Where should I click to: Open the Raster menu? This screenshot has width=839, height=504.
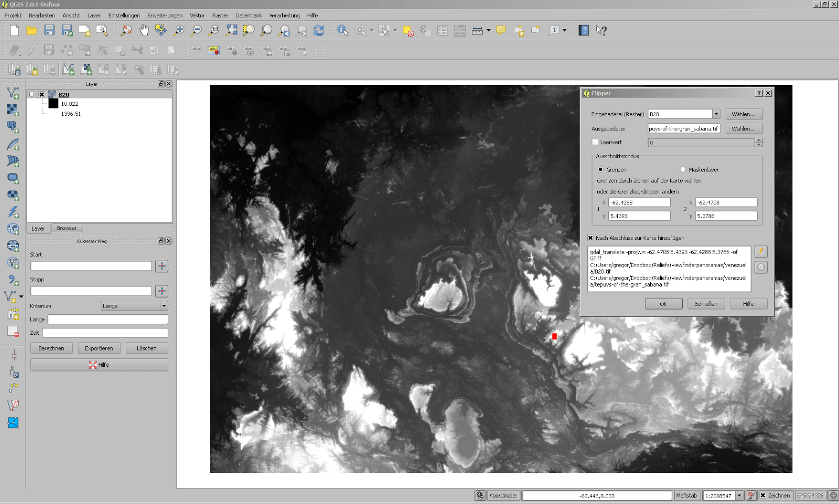pos(220,16)
